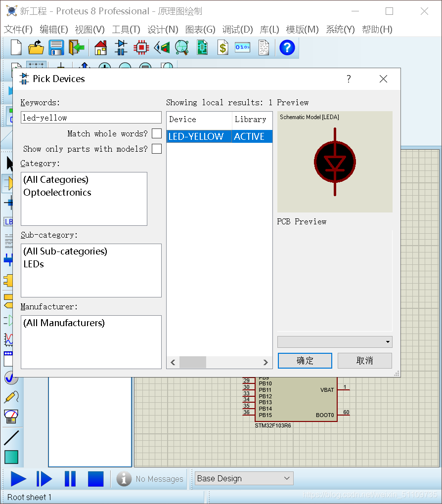Open the 视图(V) menu
The width and height of the screenshot is (442, 504).
point(90,30)
